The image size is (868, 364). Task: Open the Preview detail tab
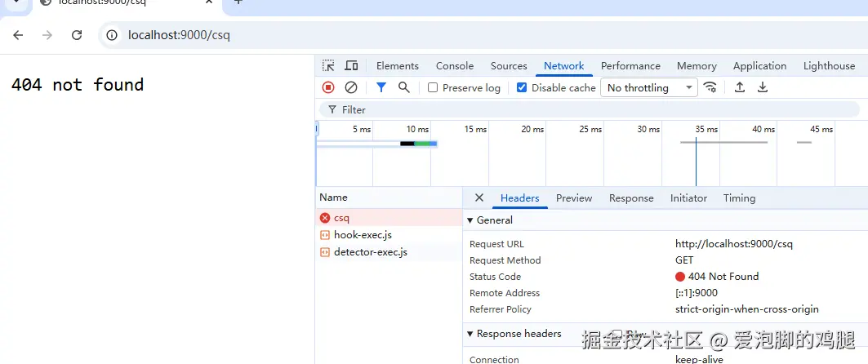(x=574, y=198)
